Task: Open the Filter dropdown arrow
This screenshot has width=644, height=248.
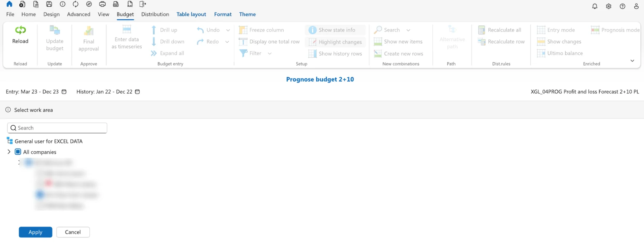Action: pyautogui.click(x=269, y=53)
